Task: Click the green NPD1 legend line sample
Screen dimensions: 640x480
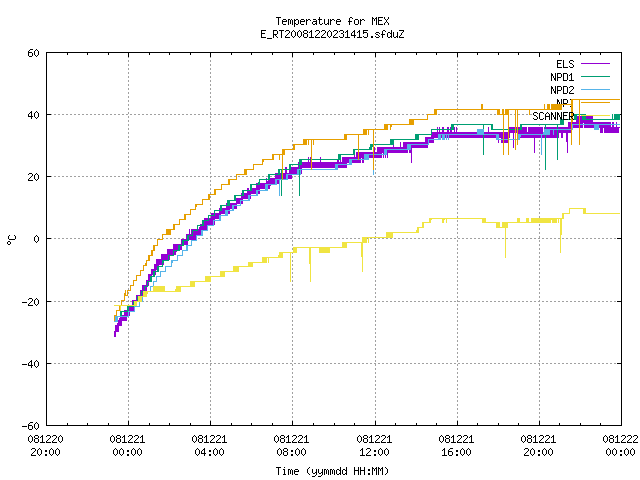Action: 596,77
